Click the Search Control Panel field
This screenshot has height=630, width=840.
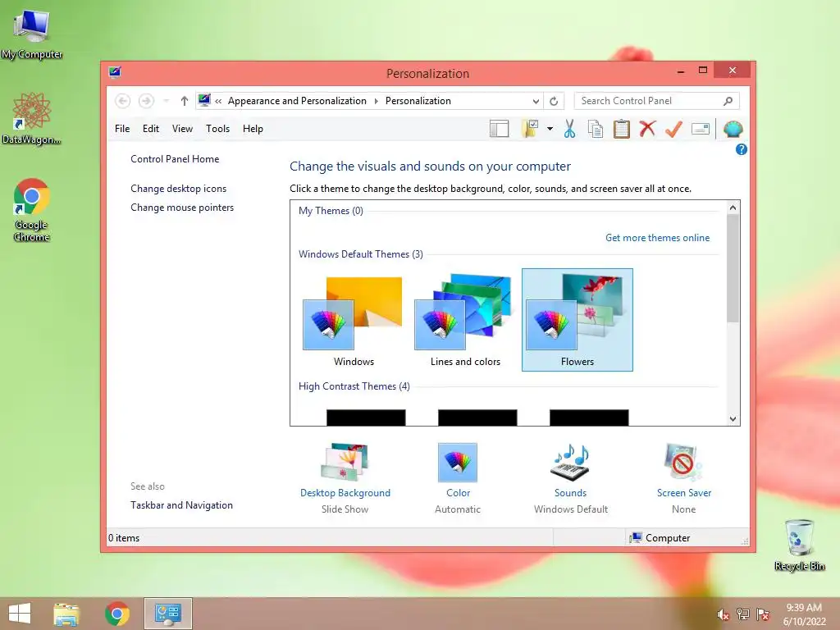point(657,101)
